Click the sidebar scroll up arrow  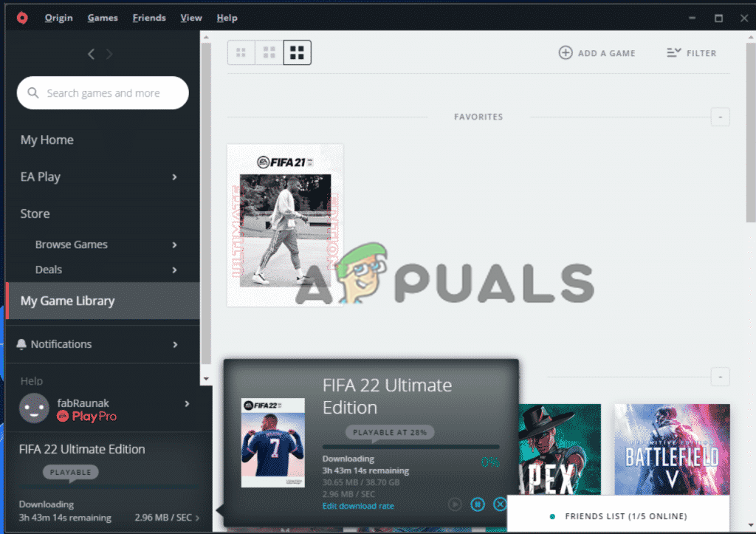[206, 37]
